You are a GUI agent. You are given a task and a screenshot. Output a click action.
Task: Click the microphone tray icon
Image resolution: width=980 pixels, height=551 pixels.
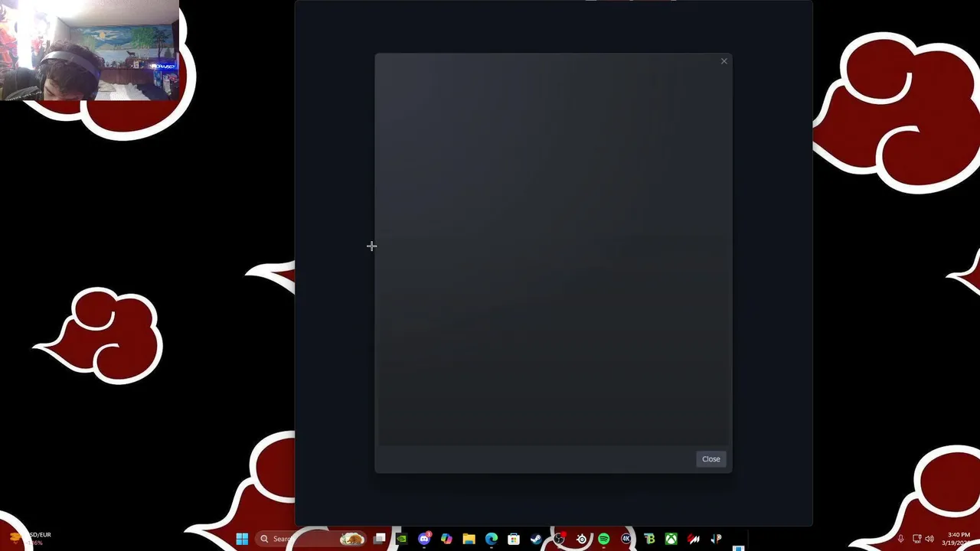900,539
